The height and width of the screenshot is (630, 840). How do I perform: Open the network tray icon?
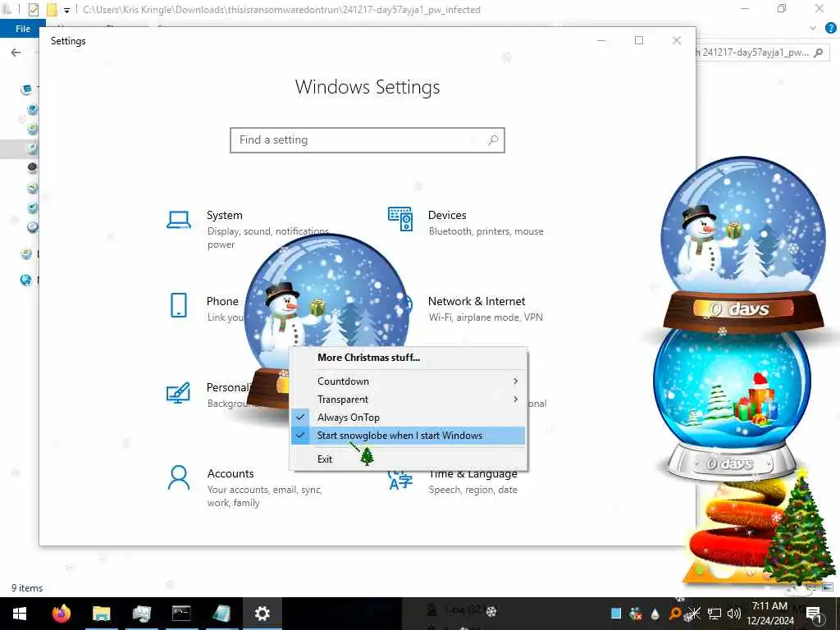tap(714, 614)
